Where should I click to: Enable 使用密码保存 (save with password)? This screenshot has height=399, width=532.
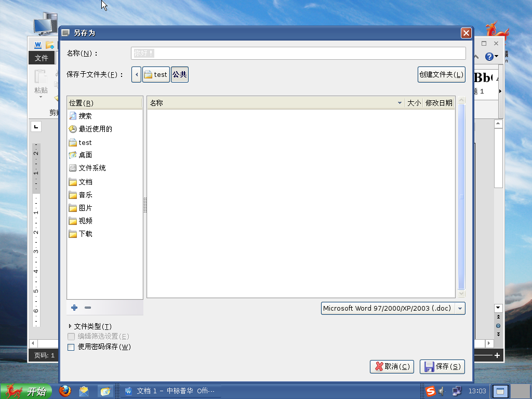click(x=71, y=347)
